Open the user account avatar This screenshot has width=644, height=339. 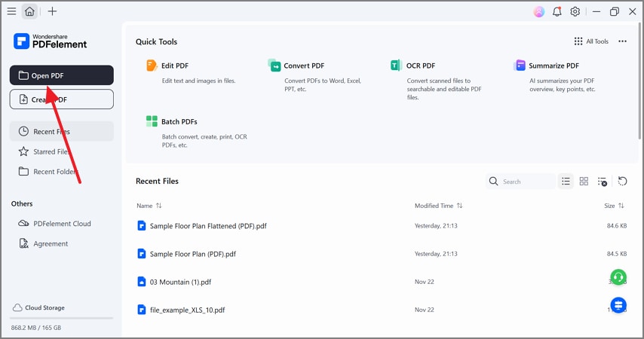(x=539, y=11)
